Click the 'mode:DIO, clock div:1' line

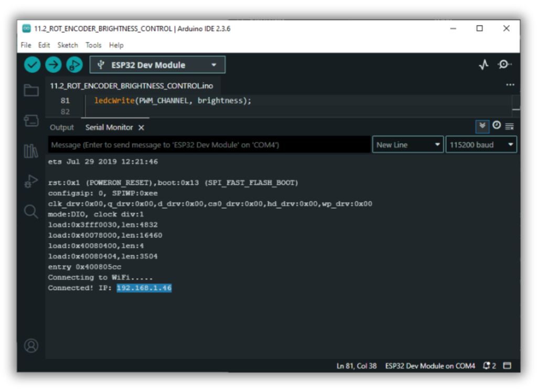coord(96,214)
